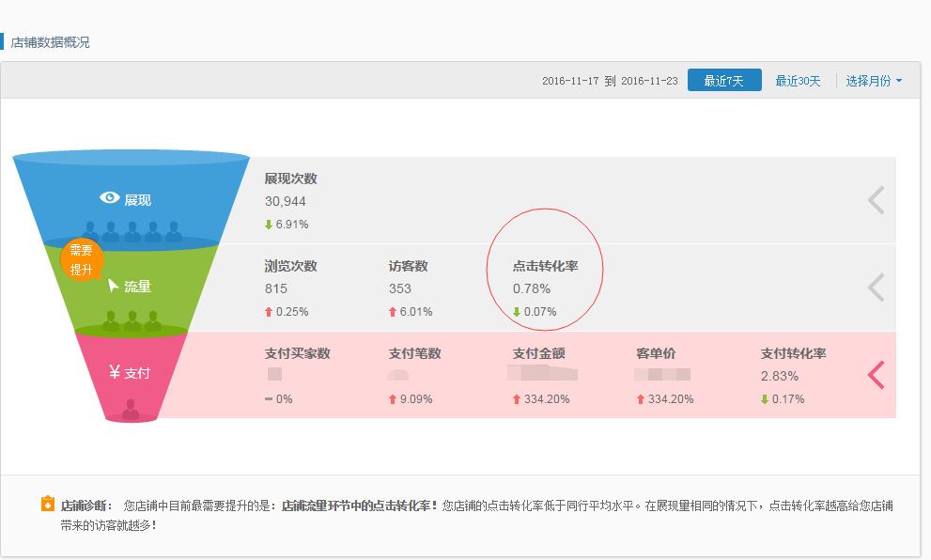Screen dimensions: 931x560
Task: Click the green down arrow under 点击转化率
Action: click(515, 311)
